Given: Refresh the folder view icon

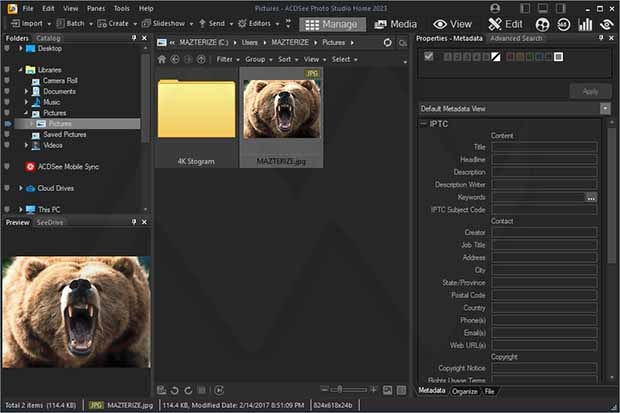Looking at the screenshot, I should 388,42.
